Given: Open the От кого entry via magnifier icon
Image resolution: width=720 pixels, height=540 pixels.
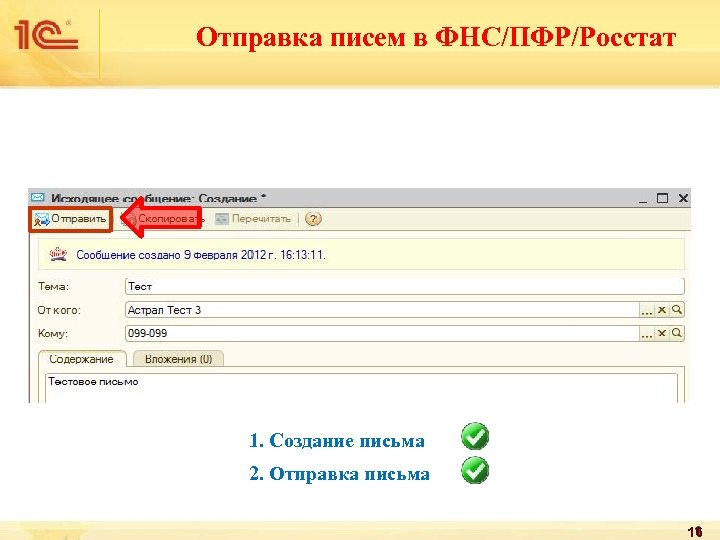Looking at the screenshot, I should pos(677,310).
